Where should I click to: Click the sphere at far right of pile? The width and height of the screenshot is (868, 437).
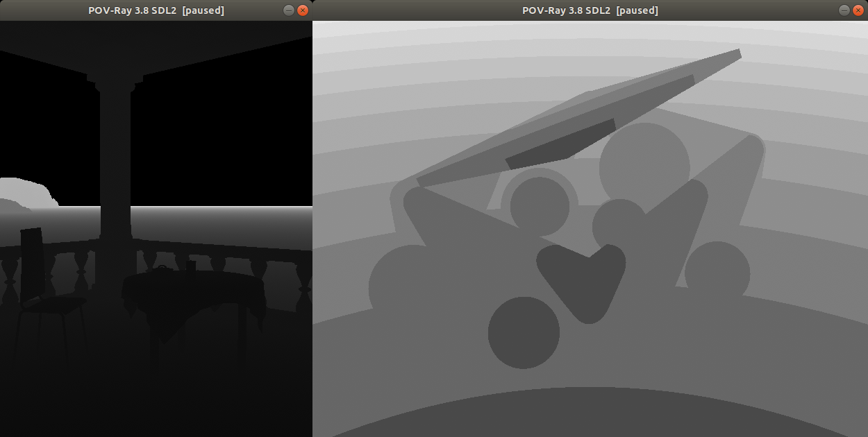pyautogui.click(x=717, y=272)
